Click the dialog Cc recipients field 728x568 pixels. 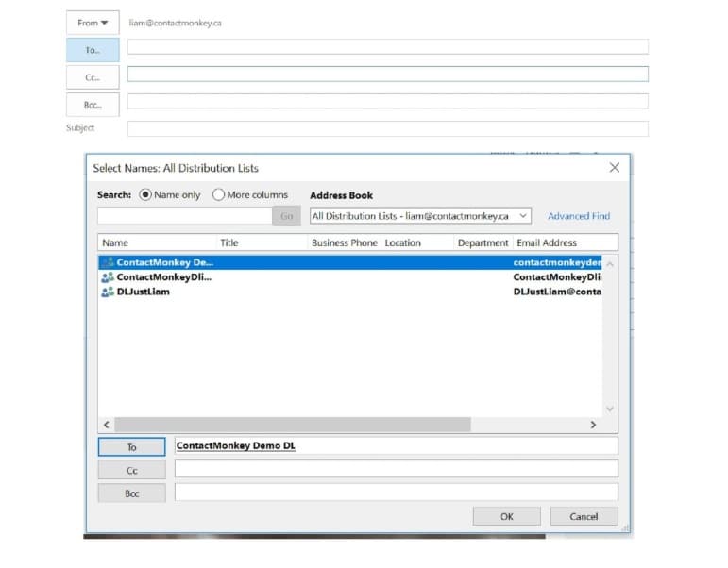pyautogui.click(x=397, y=469)
